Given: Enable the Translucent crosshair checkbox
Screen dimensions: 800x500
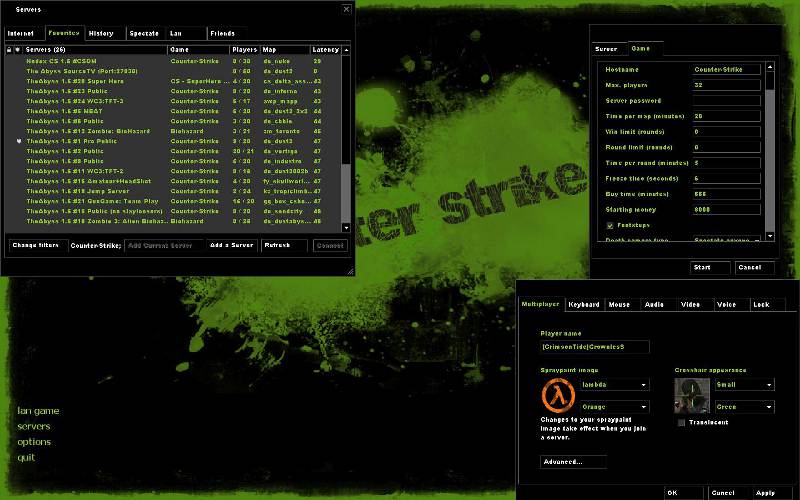Looking at the screenshot, I should [x=681, y=422].
